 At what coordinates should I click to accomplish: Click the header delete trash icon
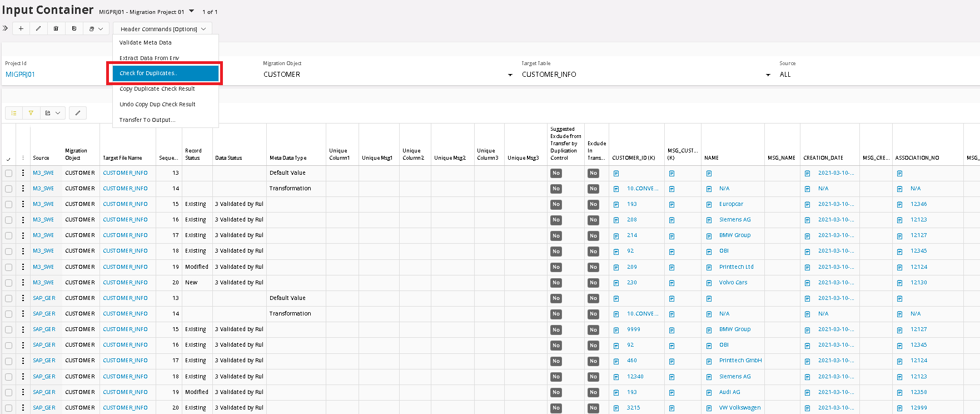pos(56,28)
